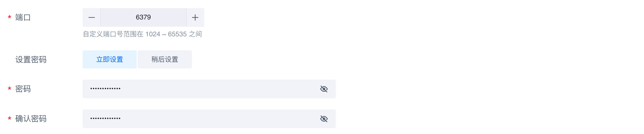
Task: Click the red required asterisk beside 端口
Action: pos(10,17)
